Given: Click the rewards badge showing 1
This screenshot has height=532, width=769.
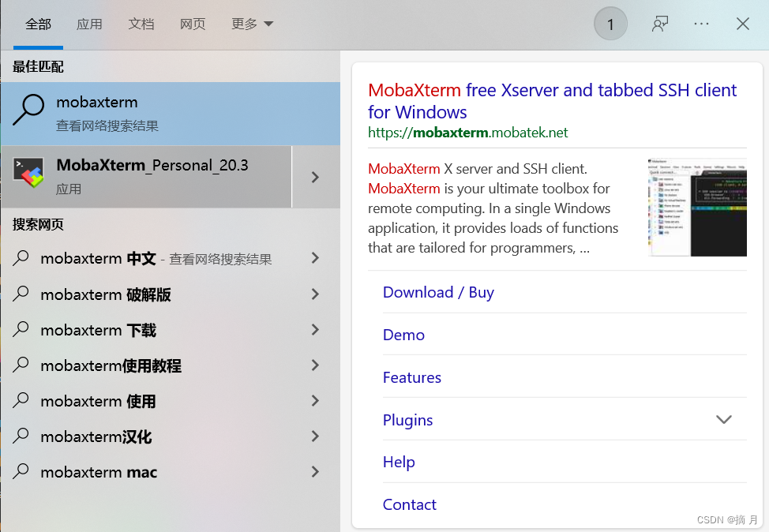Looking at the screenshot, I should coord(610,24).
